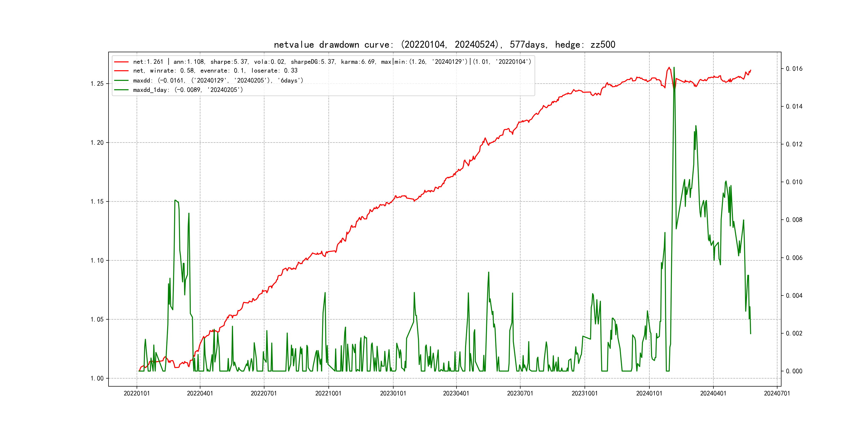Click the left axis label 1.25
The height and width of the screenshot is (434, 868).
point(97,84)
